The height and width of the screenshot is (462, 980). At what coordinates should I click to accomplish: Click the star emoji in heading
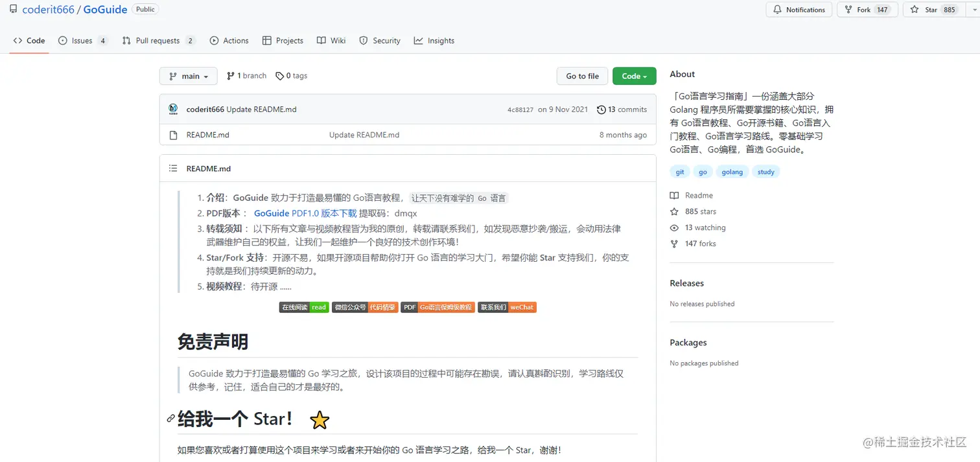[x=320, y=420]
